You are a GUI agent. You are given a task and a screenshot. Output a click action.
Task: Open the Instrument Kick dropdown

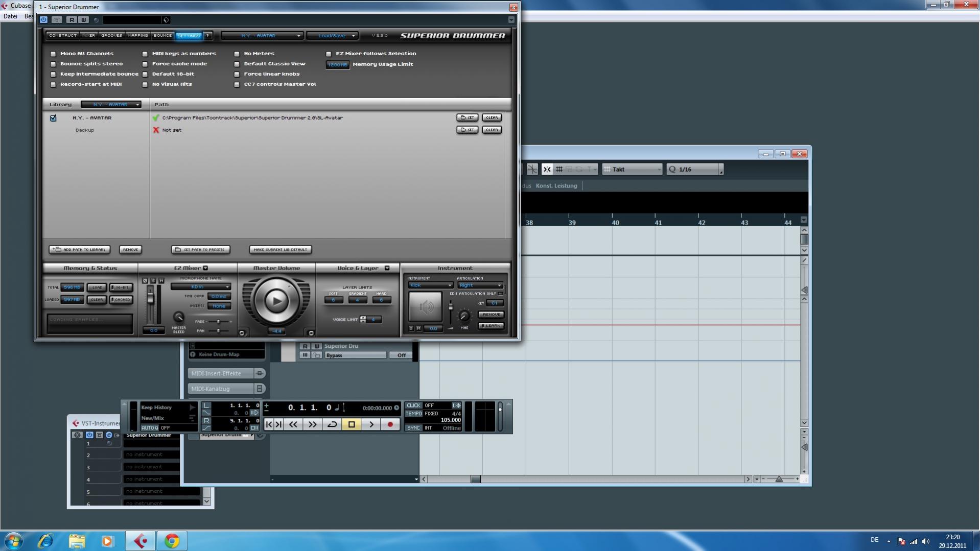(x=430, y=285)
